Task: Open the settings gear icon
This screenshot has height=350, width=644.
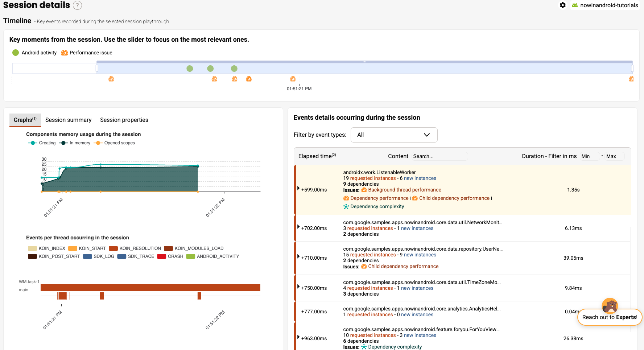Action: coord(562,5)
